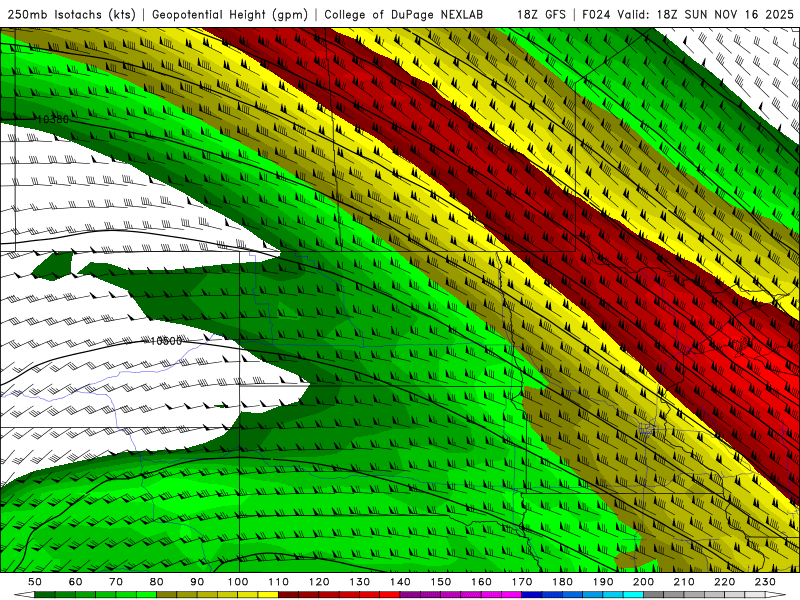Click the '180' value on the color scale

tap(562, 582)
